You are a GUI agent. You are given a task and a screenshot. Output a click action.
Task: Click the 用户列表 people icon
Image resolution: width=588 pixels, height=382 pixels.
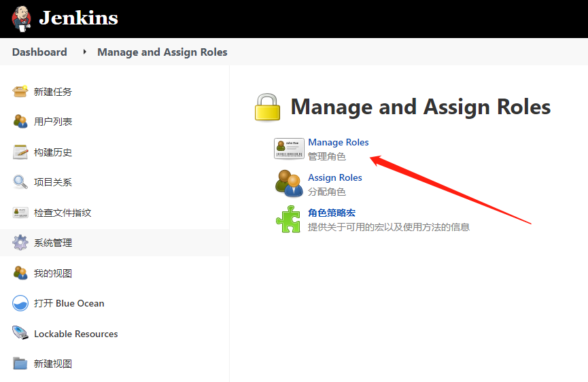pyautogui.click(x=20, y=122)
